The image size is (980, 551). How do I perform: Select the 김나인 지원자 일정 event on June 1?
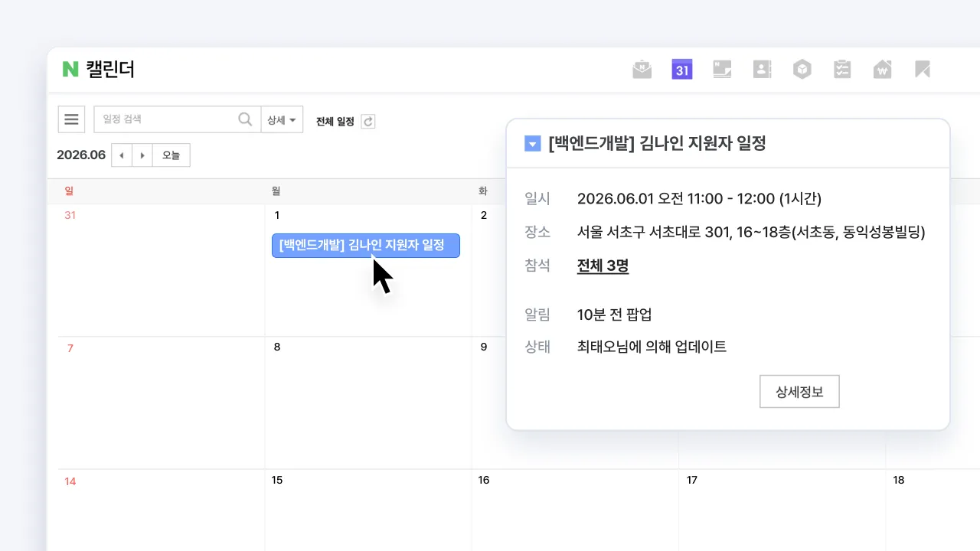[x=366, y=246]
